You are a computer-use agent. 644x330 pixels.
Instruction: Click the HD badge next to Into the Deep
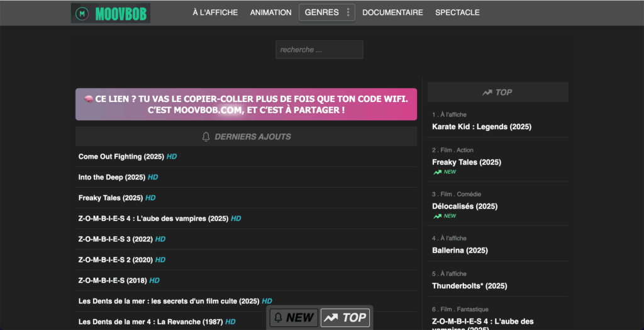tap(153, 178)
